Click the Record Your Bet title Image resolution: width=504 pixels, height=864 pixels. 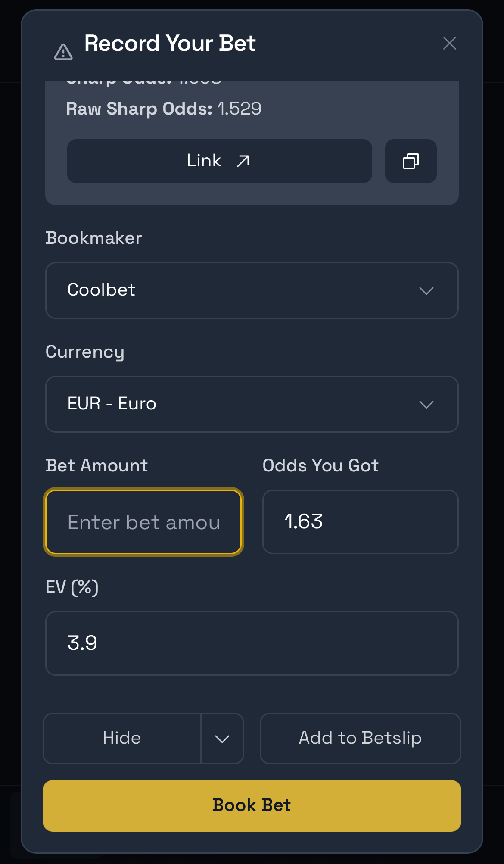pyautogui.click(x=170, y=43)
